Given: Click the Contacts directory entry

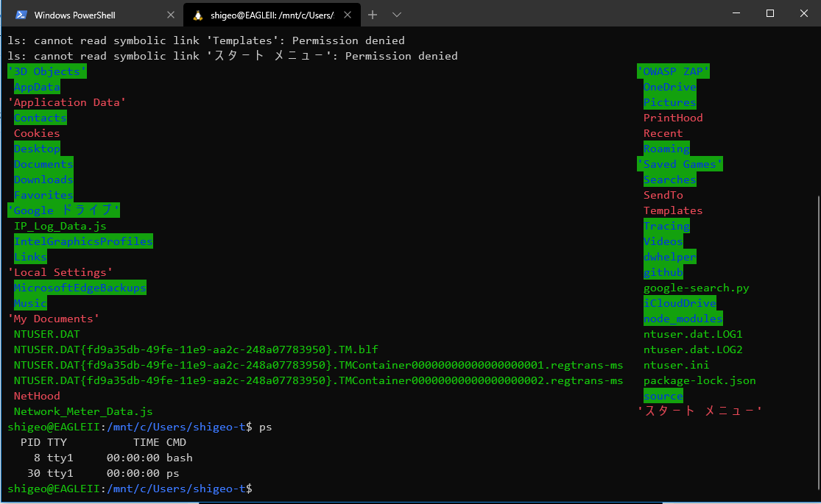Looking at the screenshot, I should pos(40,118).
